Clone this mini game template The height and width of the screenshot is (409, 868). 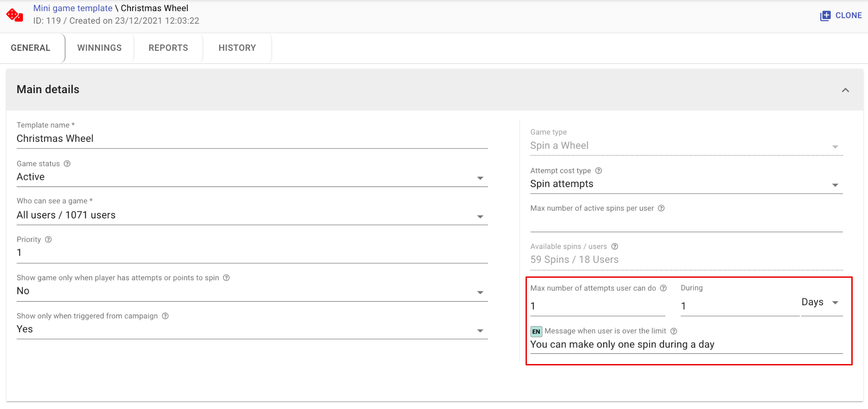841,16
